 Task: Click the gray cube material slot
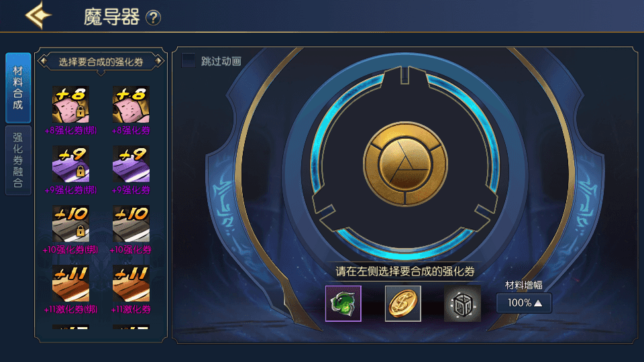[462, 304]
